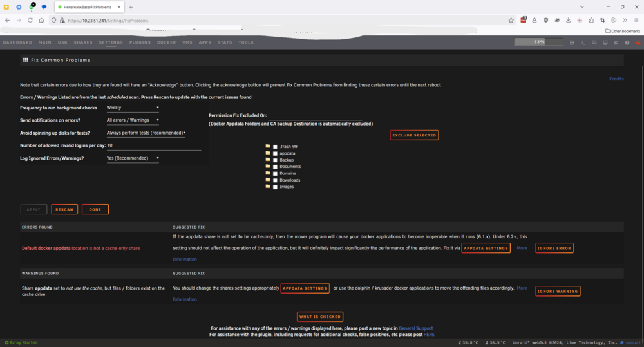Open the General Support link
Viewport: 644px width, 347px height.
[x=415, y=328]
